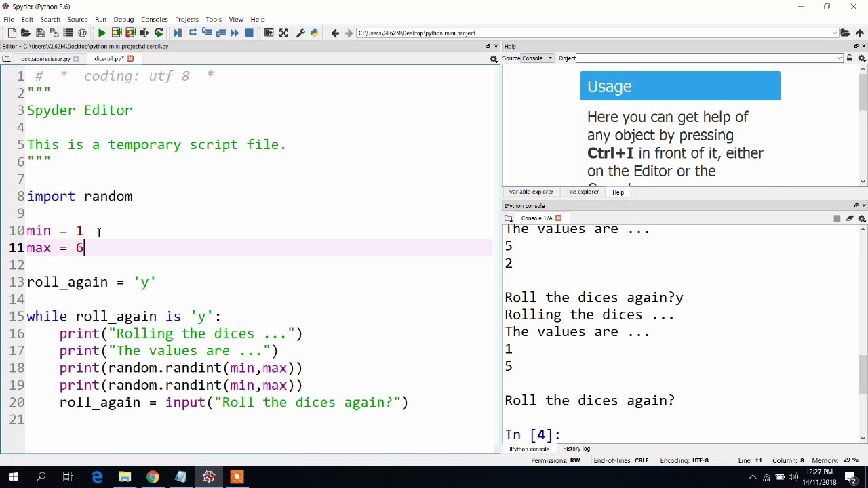Screen dimensions: 868x488
Task: Click debug Step return icon
Action: click(x=221, y=33)
